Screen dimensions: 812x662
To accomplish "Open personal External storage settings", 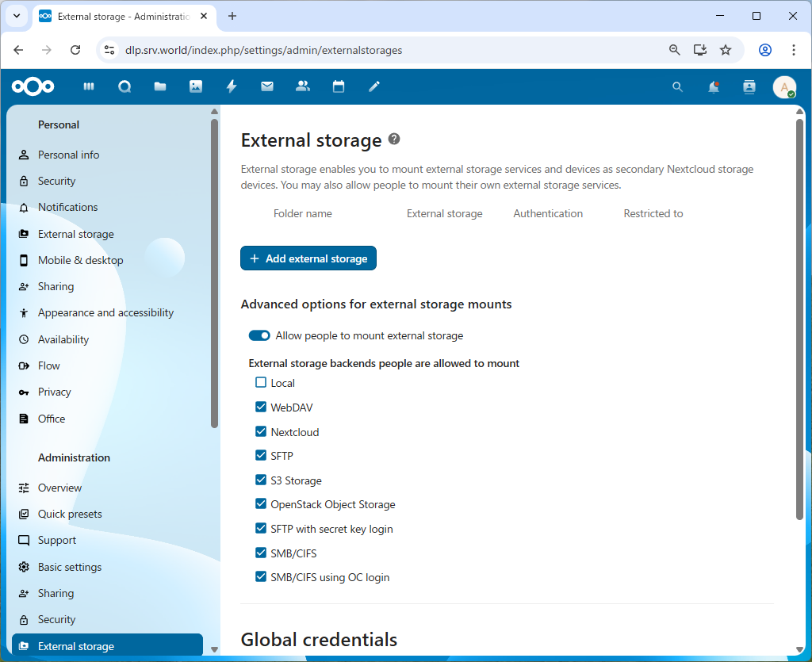I will [x=107, y=234].
